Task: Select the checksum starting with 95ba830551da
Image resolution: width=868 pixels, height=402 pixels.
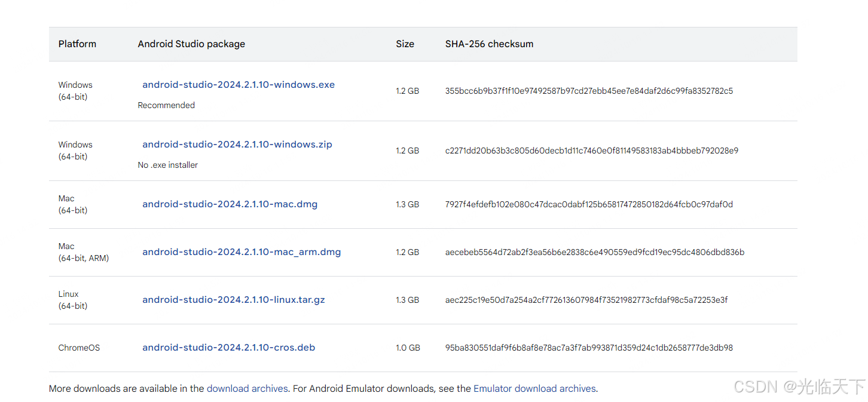Action: 589,348
